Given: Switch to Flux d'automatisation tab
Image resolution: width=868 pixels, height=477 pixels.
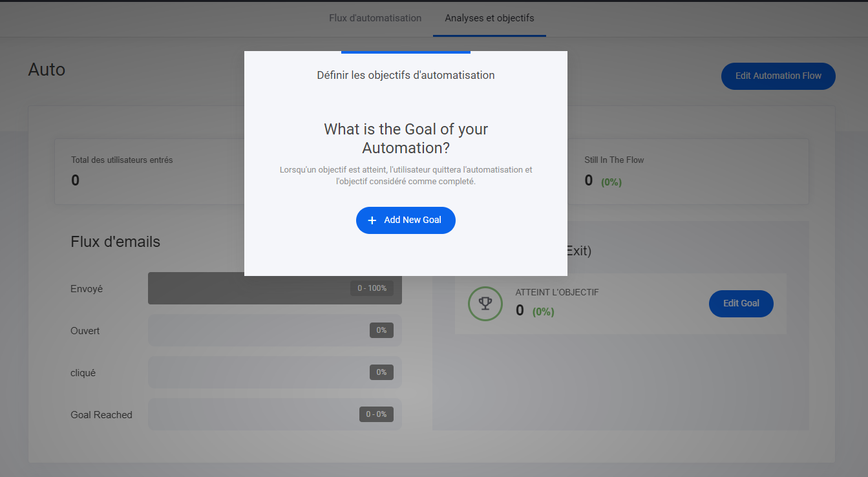Looking at the screenshot, I should [x=375, y=18].
